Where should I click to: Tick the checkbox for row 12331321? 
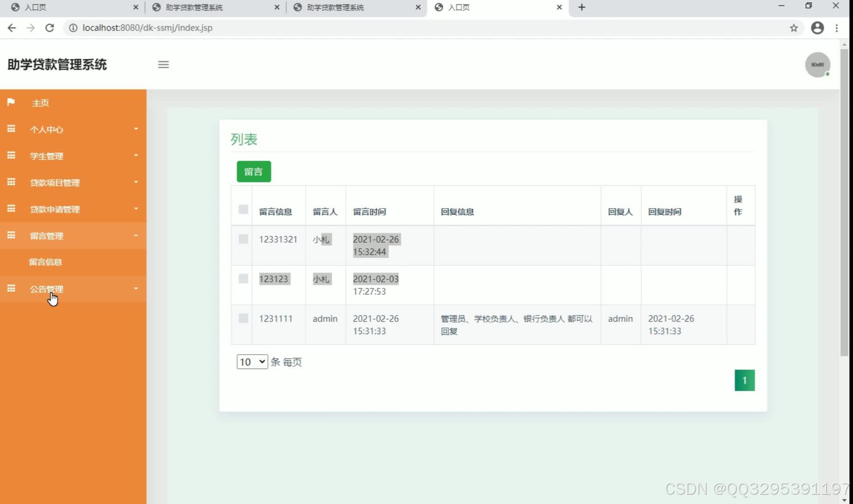(x=243, y=239)
